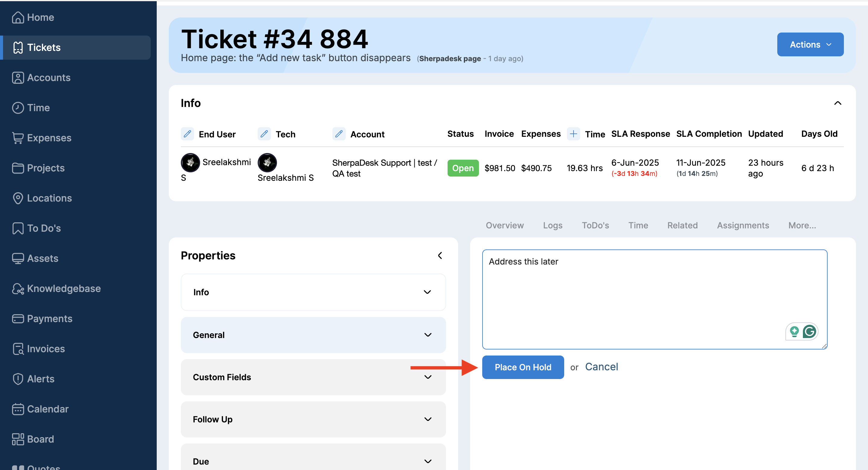Click the plus icon next to Time

pyautogui.click(x=573, y=134)
